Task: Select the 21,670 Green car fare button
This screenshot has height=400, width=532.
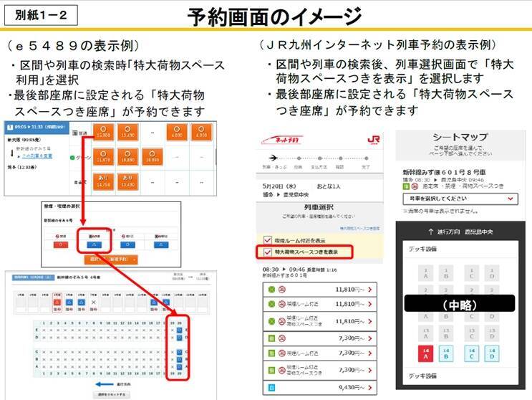Action: (104, 156)
